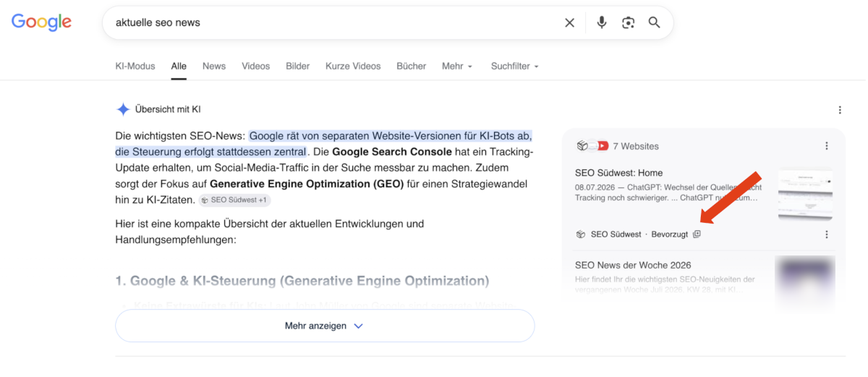Open the three-dot menu of the KI overview
868x377 pixels.
[840, 110]
